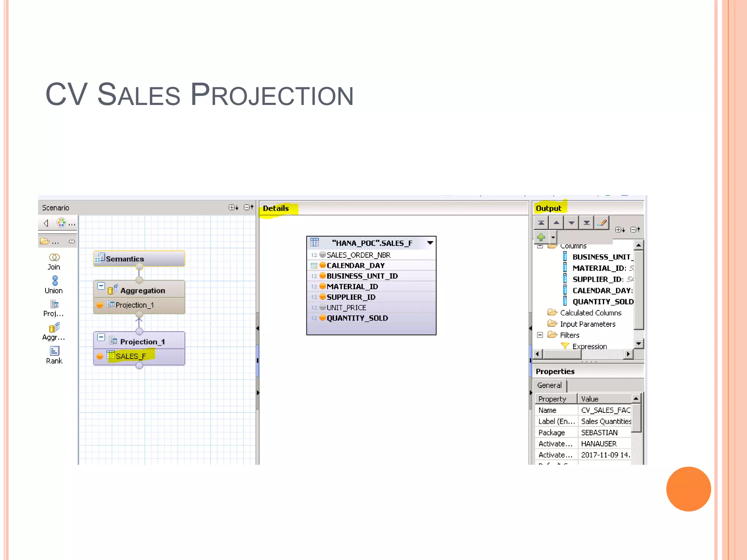Viewport: 747px width, 560px height.
Task: Select the Union node tool in palette
Action: pos(54,285)
